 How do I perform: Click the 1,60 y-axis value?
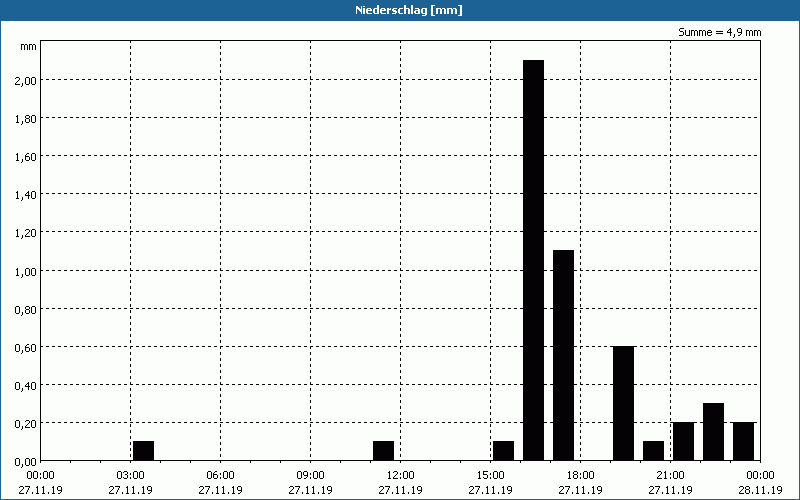(26, 157)
